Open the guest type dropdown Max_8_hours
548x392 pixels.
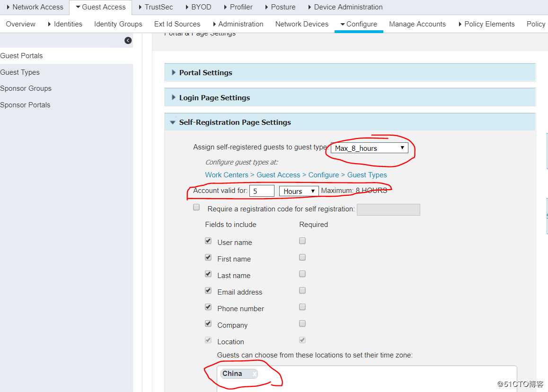pos(370,148)
